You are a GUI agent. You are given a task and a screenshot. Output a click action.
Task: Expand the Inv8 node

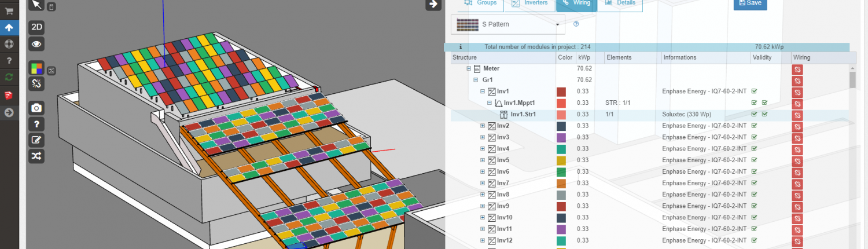tap(483, 195)
